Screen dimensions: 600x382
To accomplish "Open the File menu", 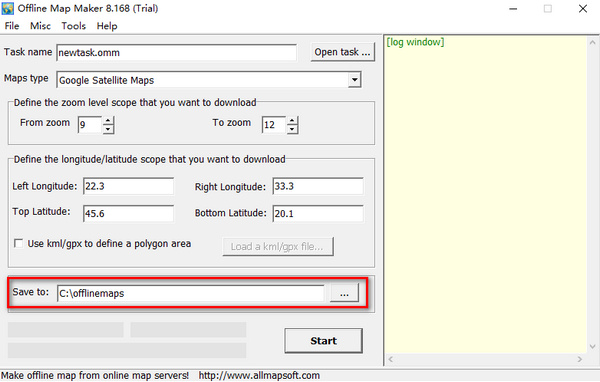I will coord(12,26).
